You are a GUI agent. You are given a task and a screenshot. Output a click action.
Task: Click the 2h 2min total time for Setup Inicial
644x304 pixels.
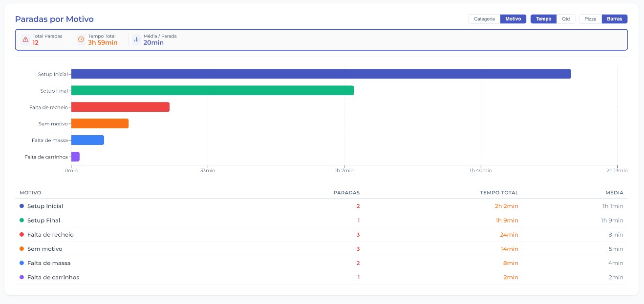coord(506,206)
